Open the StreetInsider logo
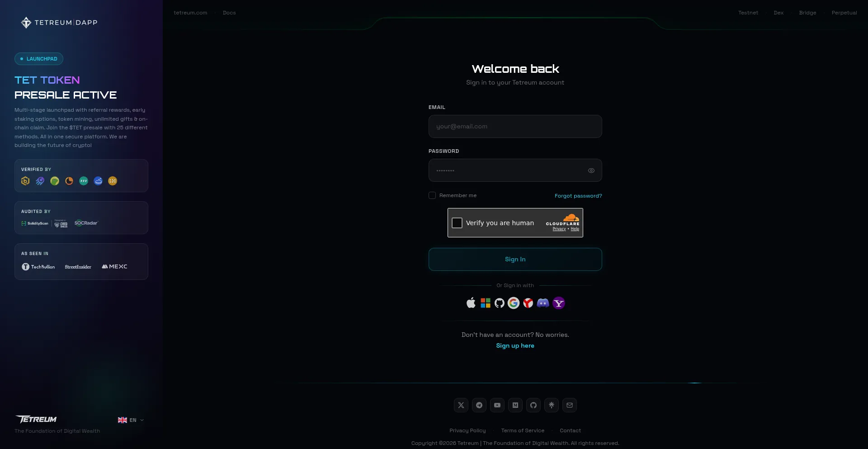This screenshot has height=449, width=868. coord(78,267)
